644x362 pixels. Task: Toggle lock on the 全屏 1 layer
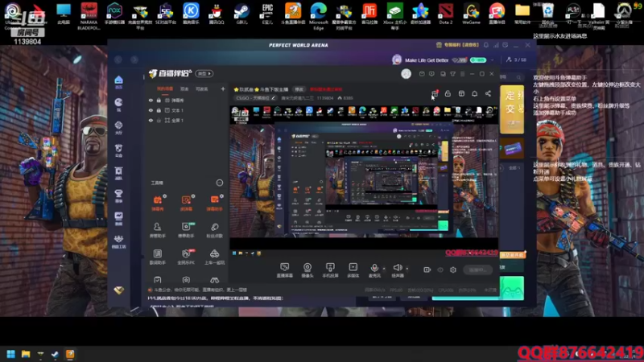159,120
